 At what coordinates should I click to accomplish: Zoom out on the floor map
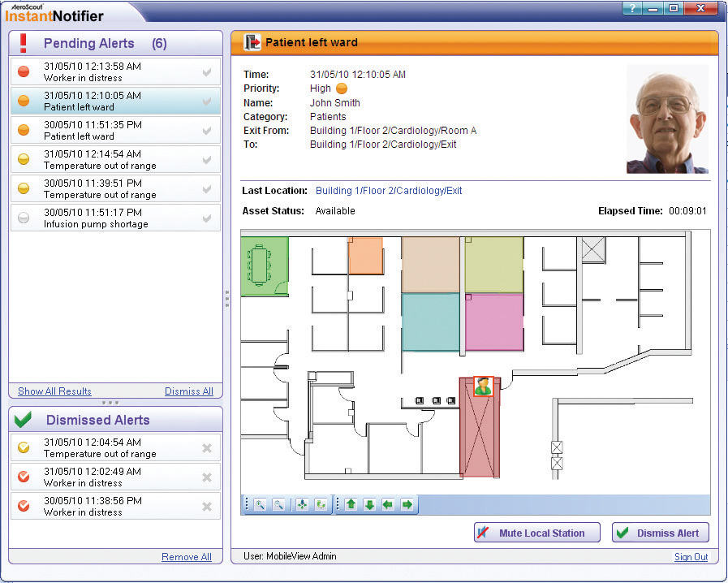[278, 505]
